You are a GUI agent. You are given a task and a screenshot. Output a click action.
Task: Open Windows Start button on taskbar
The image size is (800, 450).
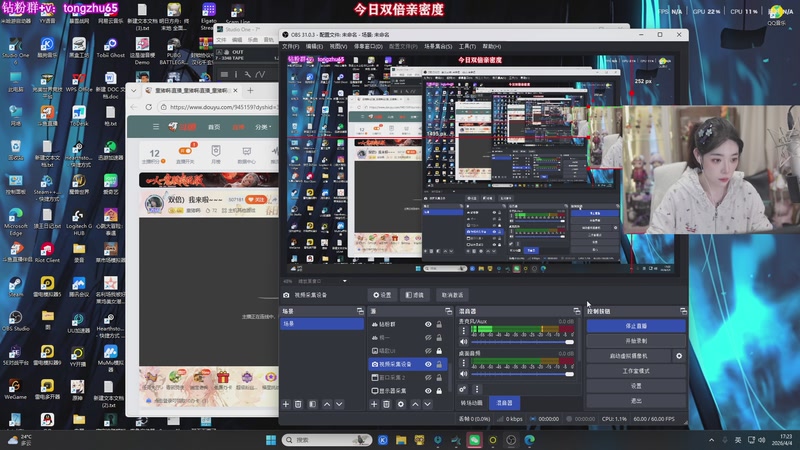pos(271,440)
